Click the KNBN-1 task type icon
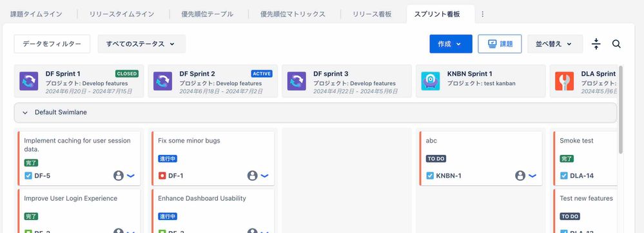 (x=430, y=176)
